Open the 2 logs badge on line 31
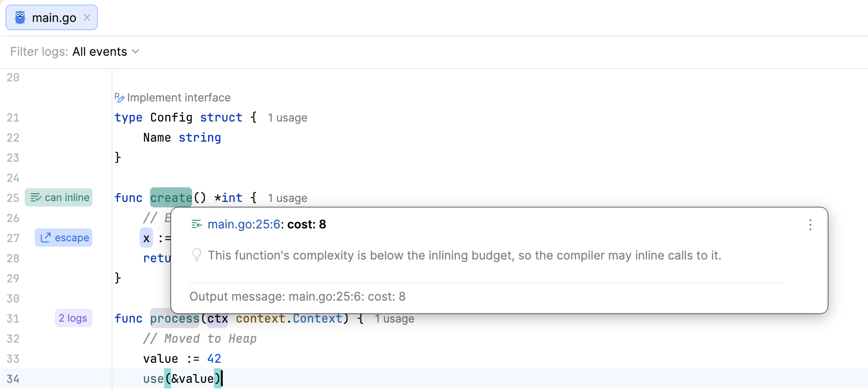 coord(73,318)
